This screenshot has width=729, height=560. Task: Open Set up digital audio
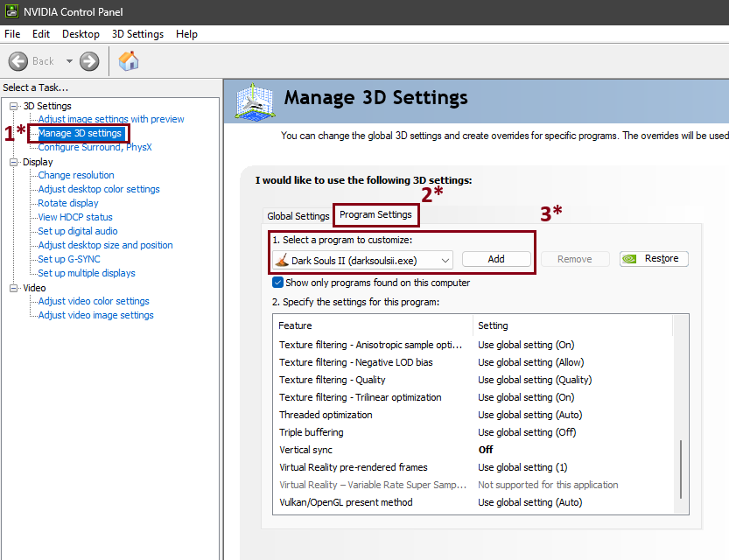tap(78, 231)
